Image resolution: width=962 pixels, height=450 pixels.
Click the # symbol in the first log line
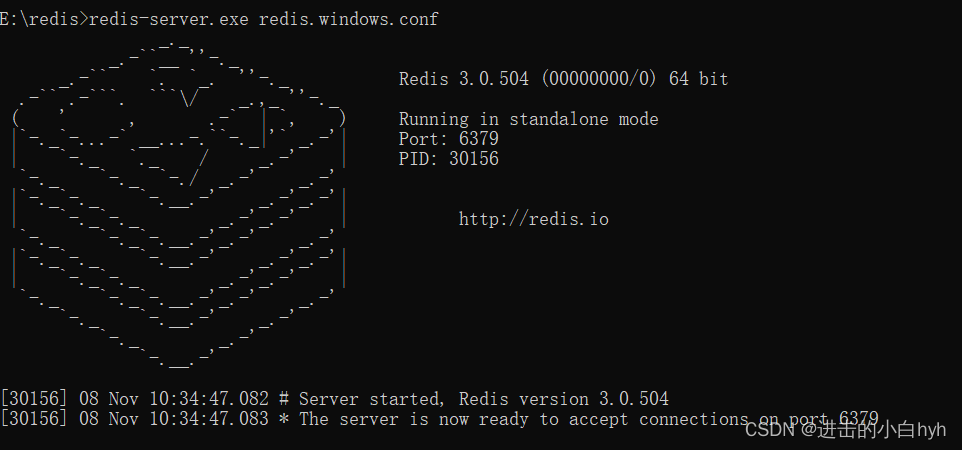click(x=284, y=399)
